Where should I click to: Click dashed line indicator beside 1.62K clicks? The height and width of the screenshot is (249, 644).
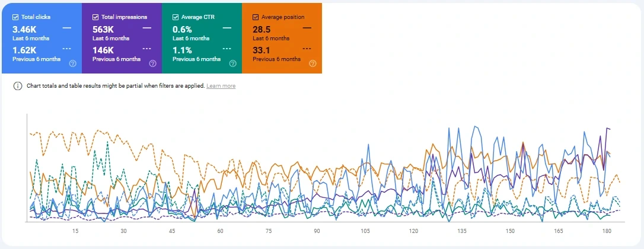point(66,49)
